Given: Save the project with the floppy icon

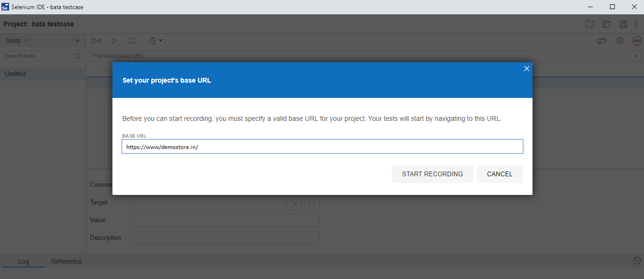Looking at the screenshot, I should (622, 24).
